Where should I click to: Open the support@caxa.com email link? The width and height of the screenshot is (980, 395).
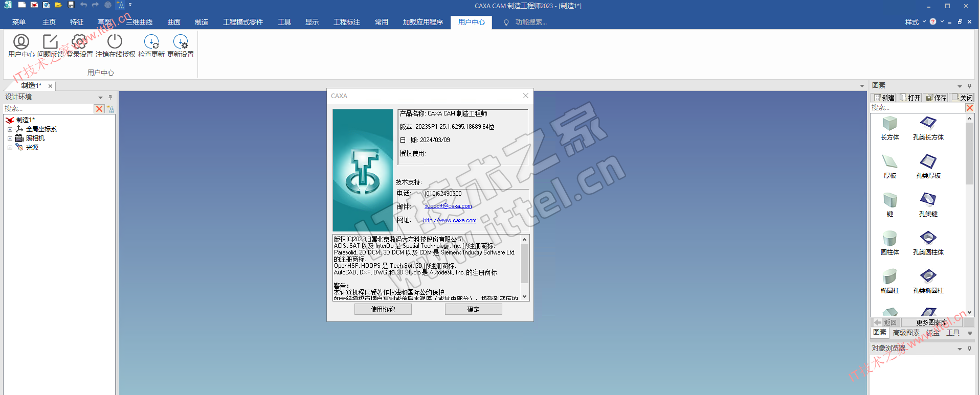(x=448, y=206)
